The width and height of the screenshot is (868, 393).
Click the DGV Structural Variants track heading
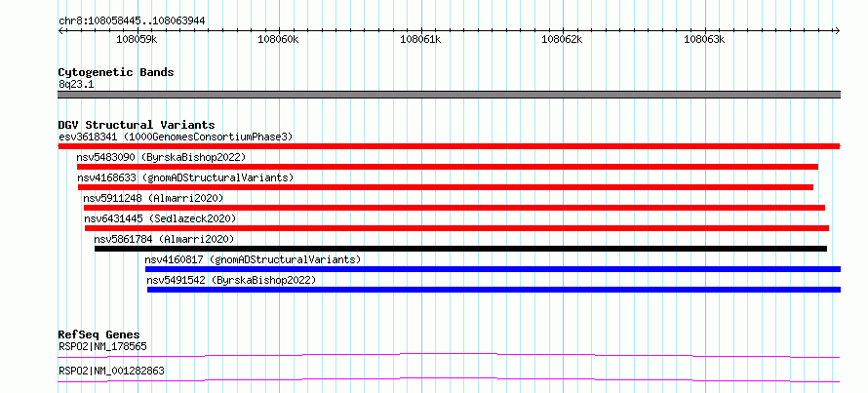[x=137, y=125]
